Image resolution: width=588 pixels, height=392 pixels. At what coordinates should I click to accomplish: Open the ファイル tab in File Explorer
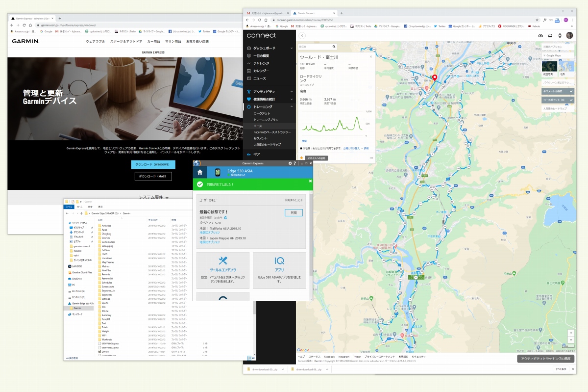click(69, 207)
